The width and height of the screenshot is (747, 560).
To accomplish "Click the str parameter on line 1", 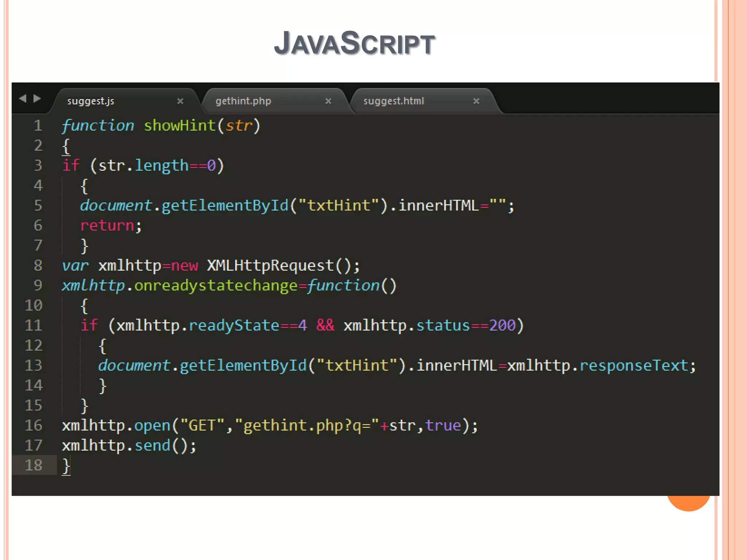I will coord(239,126).
